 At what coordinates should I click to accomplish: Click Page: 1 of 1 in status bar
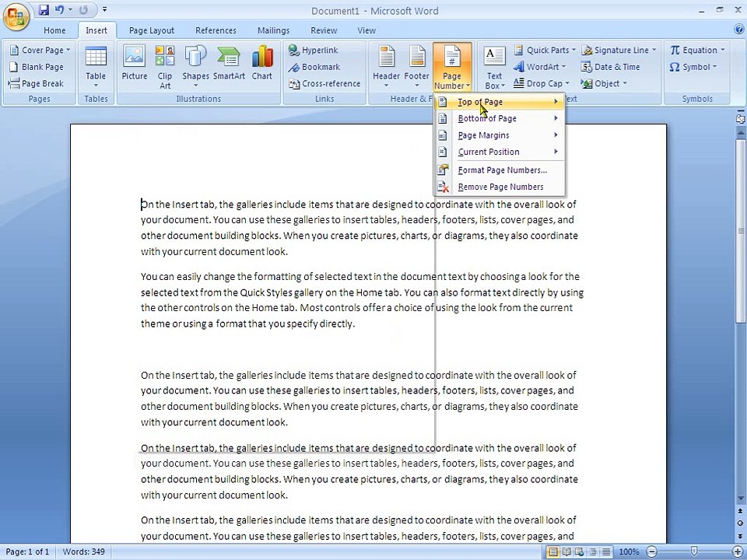[28, 552]
